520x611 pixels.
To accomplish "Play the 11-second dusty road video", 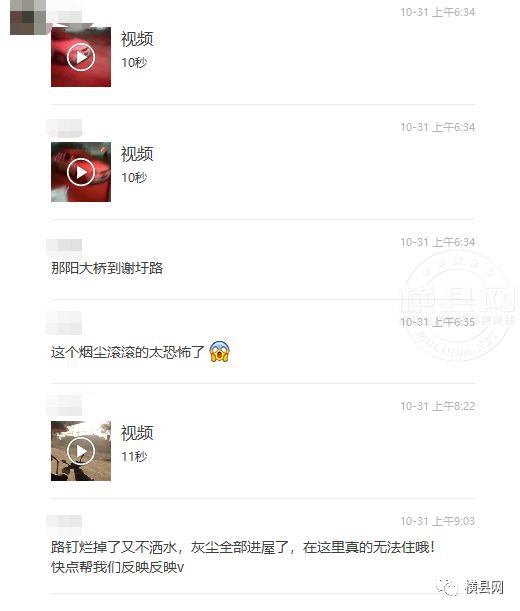I will coord(81,451).
